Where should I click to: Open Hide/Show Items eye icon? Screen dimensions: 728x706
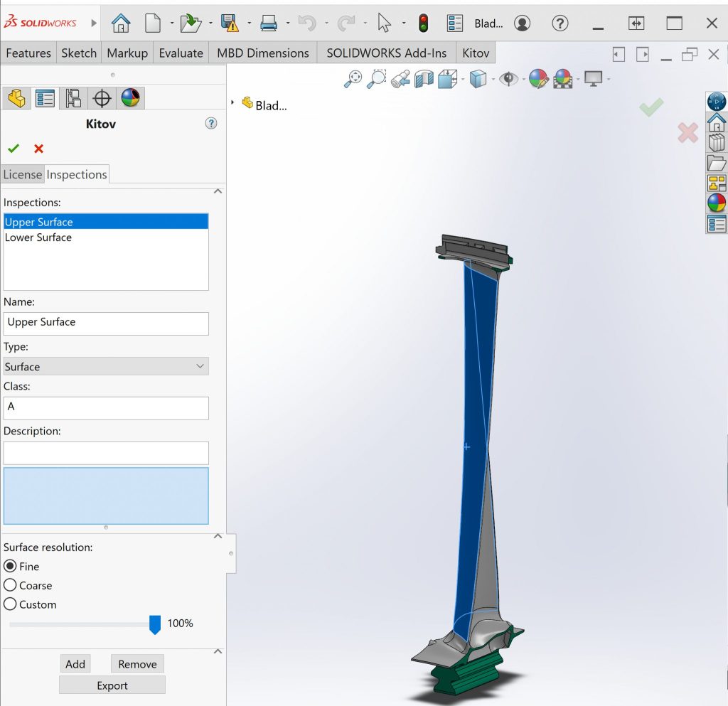(509, 79)
